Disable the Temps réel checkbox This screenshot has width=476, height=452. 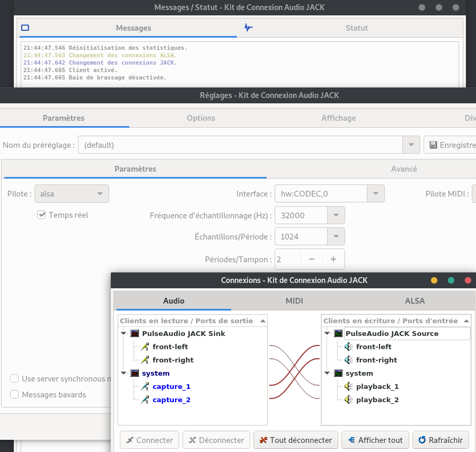point(41,215)
